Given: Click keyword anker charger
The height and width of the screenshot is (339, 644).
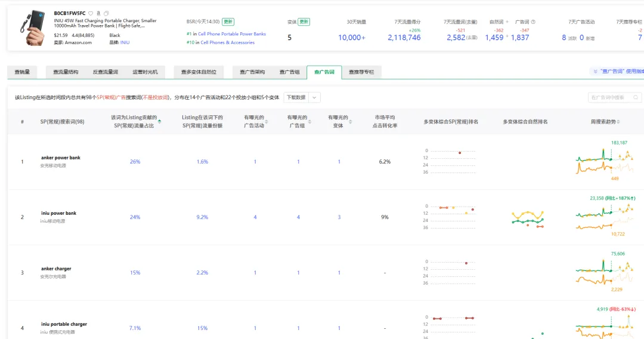Looking at the screenshot, I should [56, 269].
